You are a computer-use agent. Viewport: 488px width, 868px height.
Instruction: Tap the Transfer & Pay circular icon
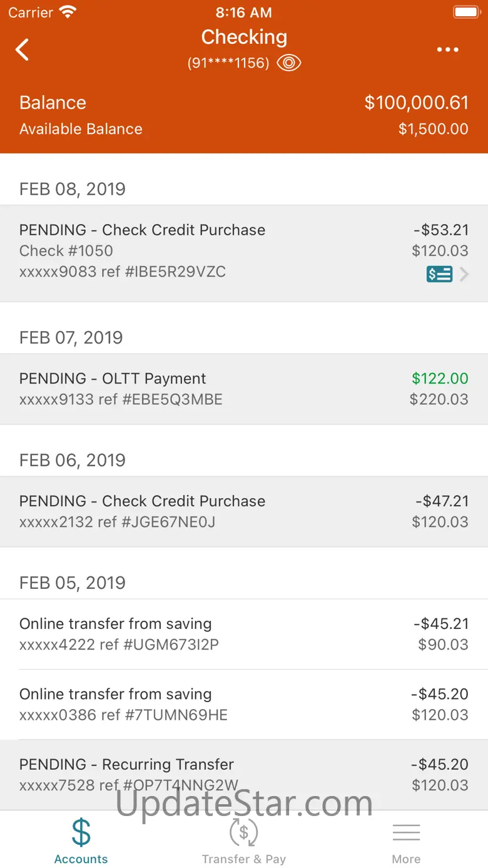pos(244,832)
